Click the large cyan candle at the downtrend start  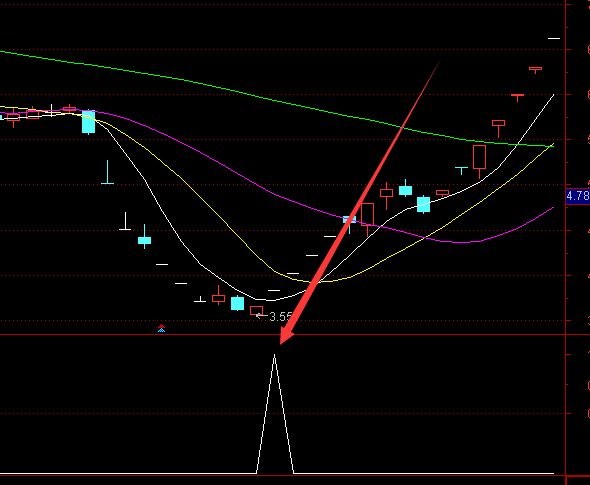pos(88,122)
